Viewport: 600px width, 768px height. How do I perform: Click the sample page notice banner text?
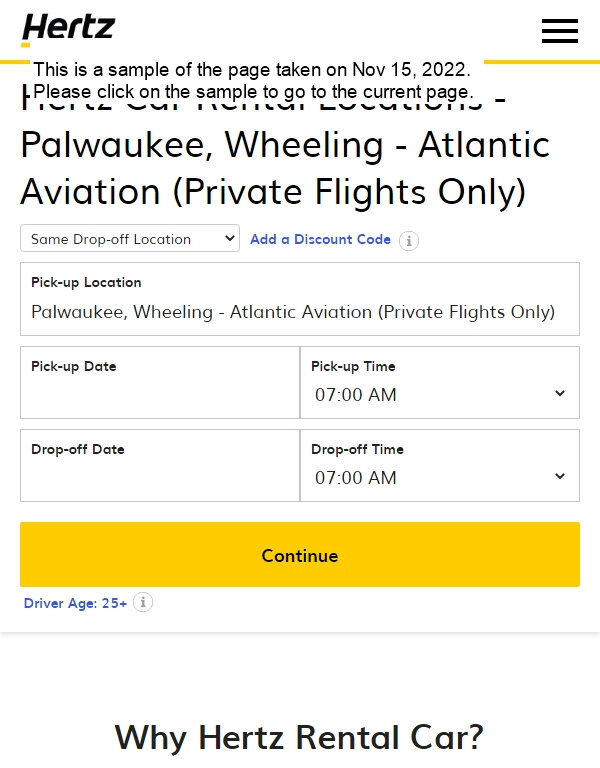[253, 80]
